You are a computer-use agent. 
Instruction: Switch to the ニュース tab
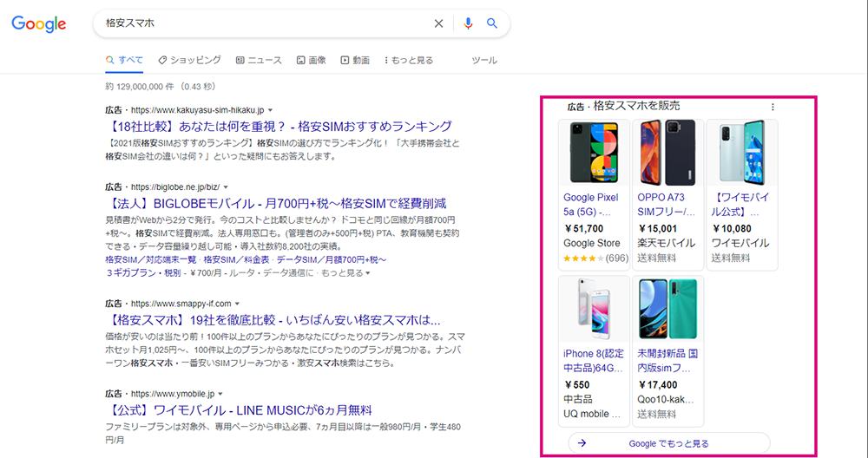(259, 61)
